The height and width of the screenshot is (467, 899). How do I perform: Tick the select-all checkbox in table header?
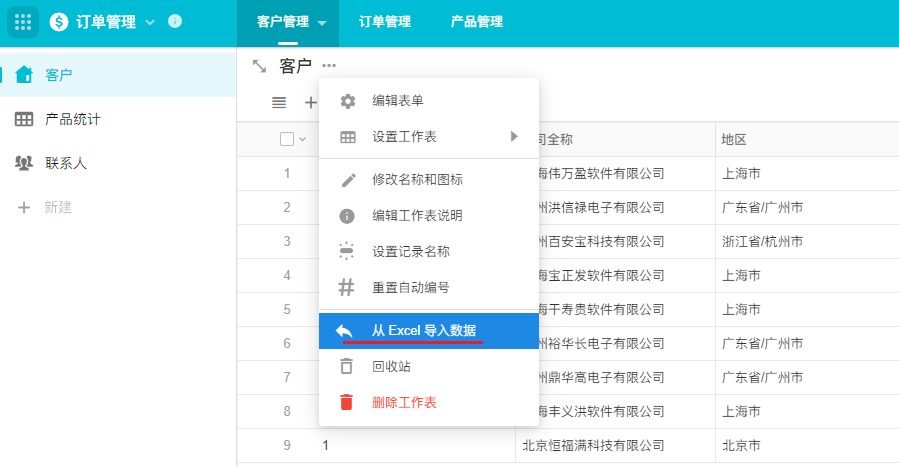pyautogui.click(x=287, y=139)
